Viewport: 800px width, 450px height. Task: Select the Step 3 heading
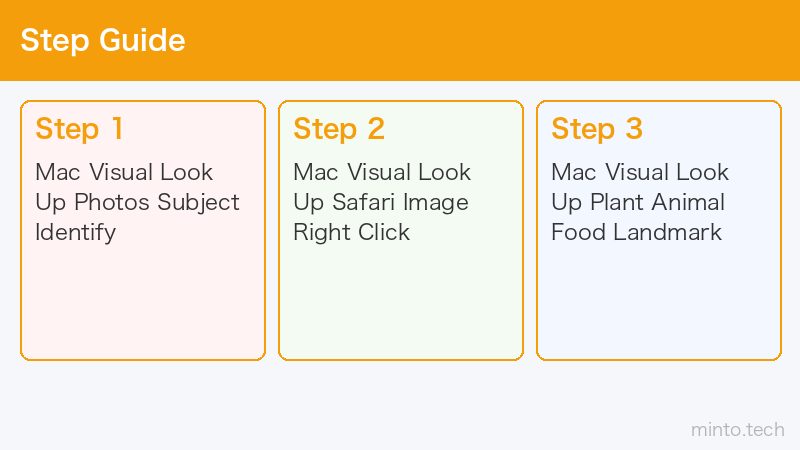point(596,128)
